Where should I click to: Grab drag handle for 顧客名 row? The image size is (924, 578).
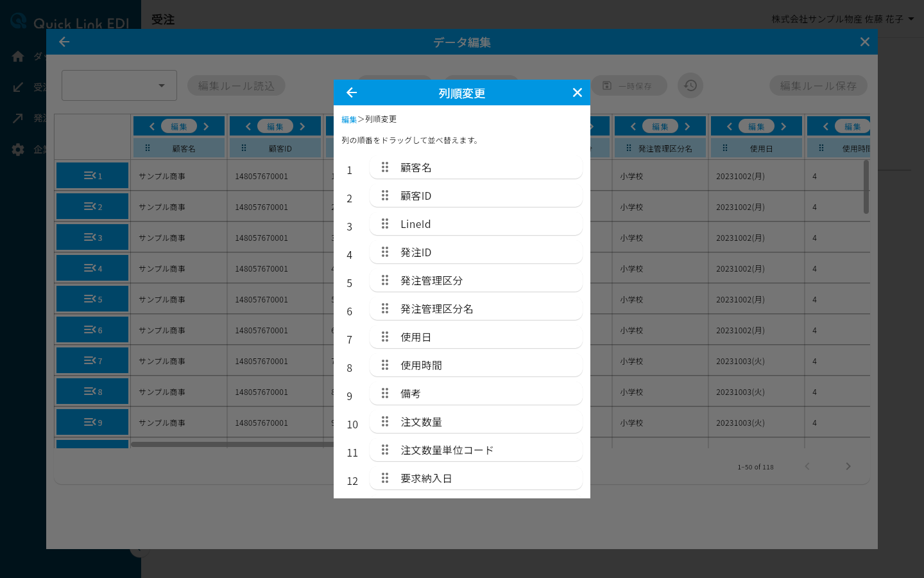(385, 167)
